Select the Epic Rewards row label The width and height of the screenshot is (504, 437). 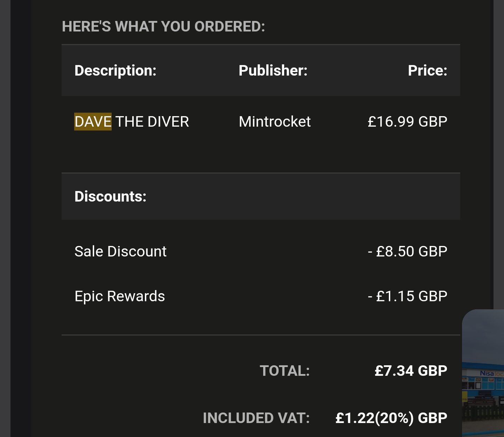120,296
